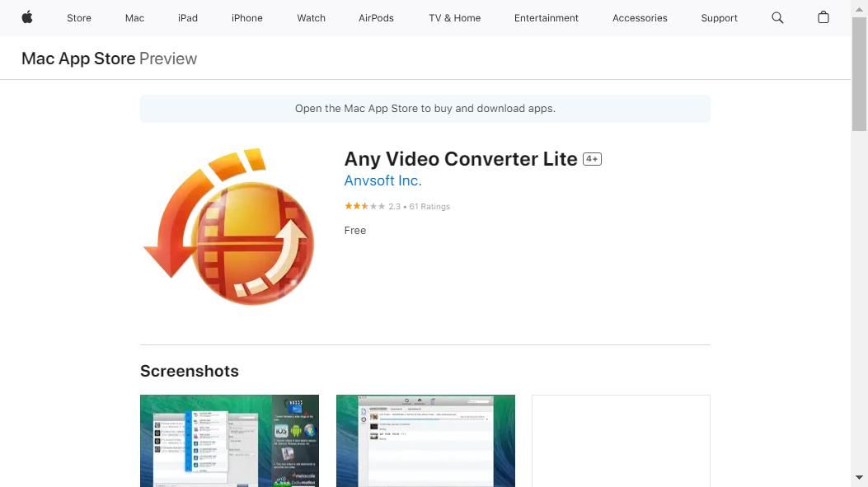868x487 pixels.
Task: Click the Apple logo icon
Action: [27, 17]
